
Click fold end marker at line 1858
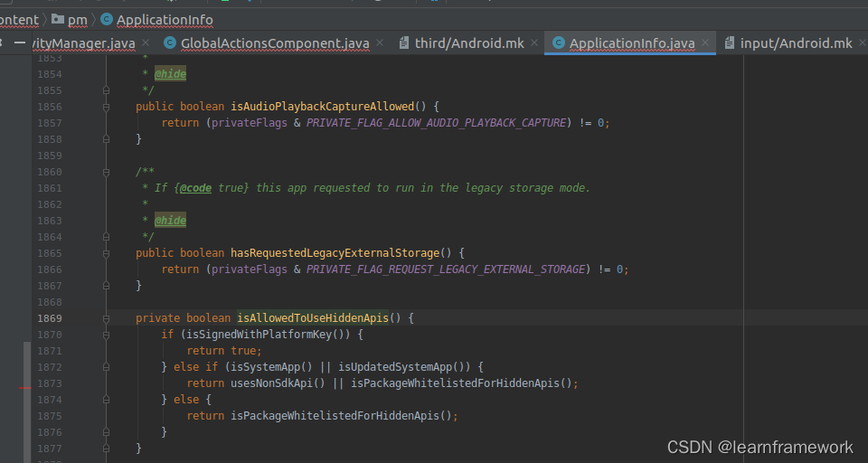point(107,139)
